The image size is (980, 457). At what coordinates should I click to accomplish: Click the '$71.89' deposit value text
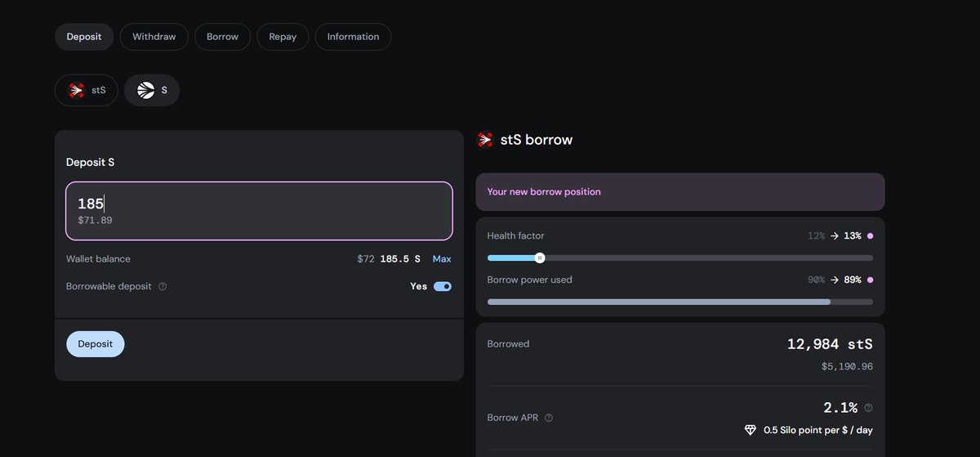pos(95,221)
